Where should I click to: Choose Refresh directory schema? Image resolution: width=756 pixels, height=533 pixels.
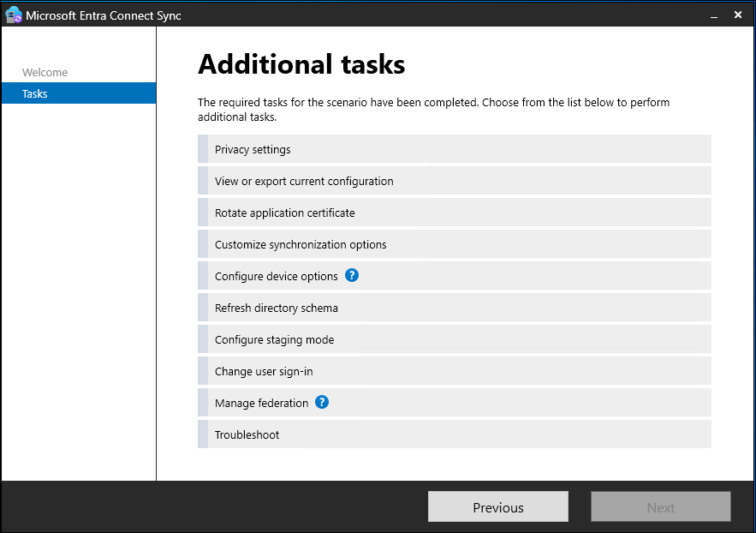tap(276, 308)
